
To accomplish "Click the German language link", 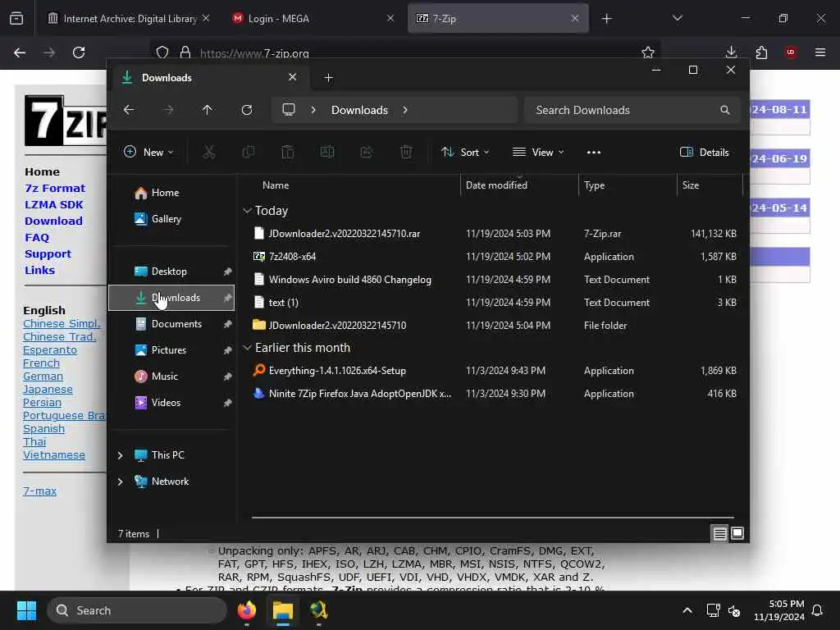I will [43, 376].
